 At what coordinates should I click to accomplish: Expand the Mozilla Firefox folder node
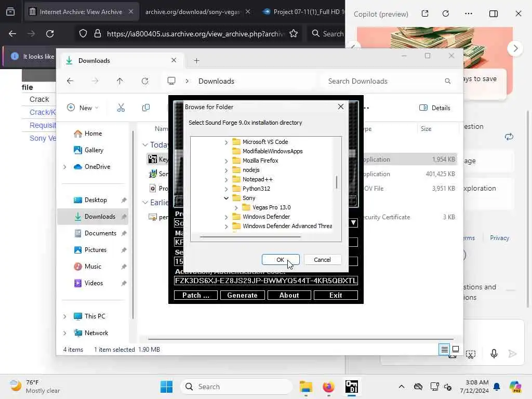pos(227,161)
